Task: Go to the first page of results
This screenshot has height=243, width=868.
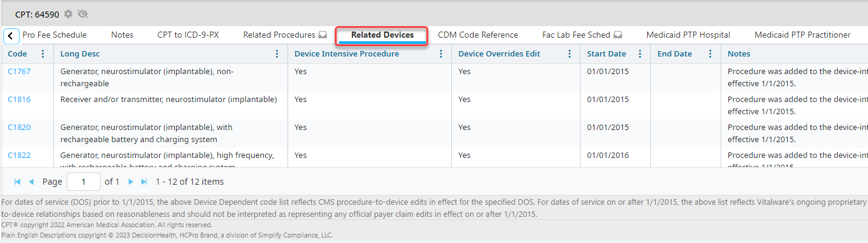Action: point(17,182)
